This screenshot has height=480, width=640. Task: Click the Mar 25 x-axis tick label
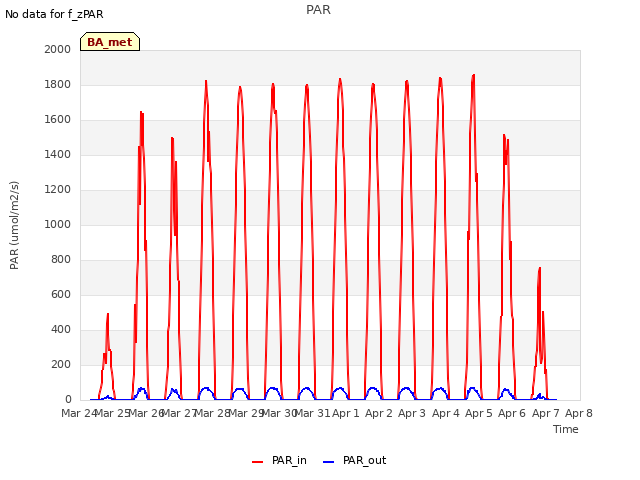112,413
